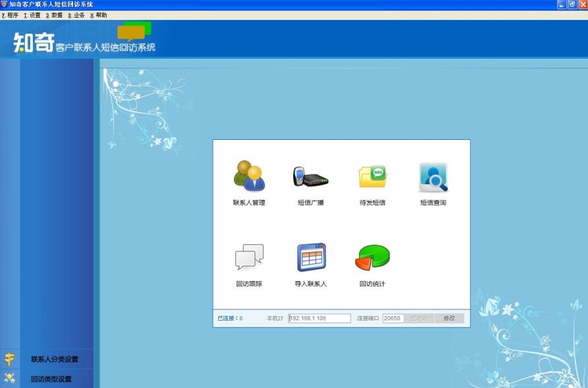Open the 业务 menu

(x=76, y=15)
